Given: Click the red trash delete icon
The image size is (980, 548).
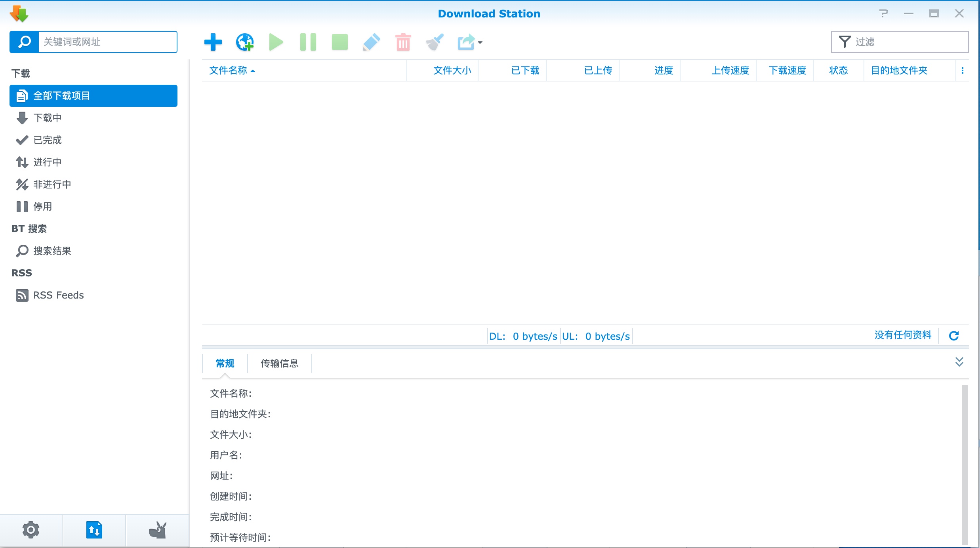Looking at the screenshot, I should 403,42.
